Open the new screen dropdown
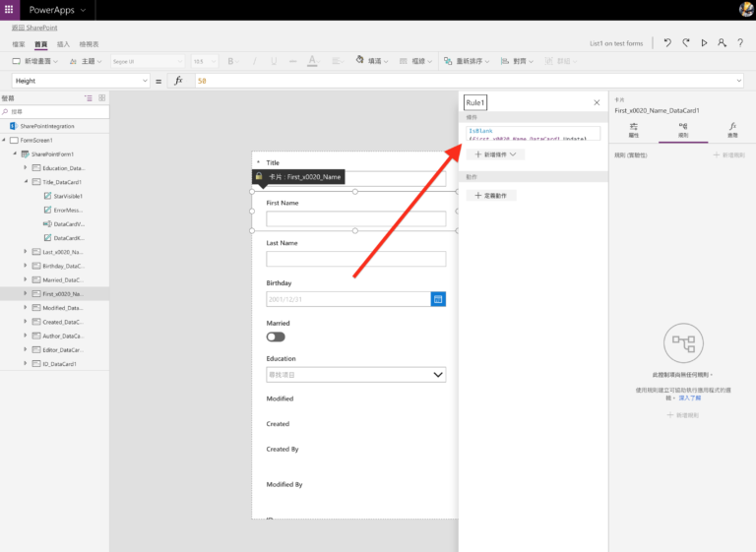The image size is (756, 552). (35, 61)
